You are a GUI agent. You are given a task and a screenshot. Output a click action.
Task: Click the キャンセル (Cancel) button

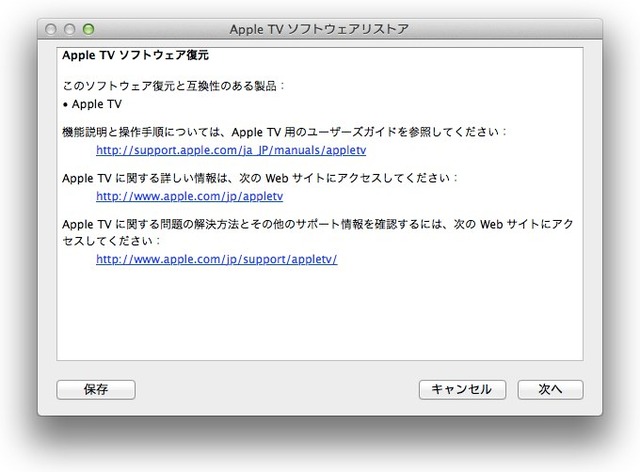click(462, 390)
